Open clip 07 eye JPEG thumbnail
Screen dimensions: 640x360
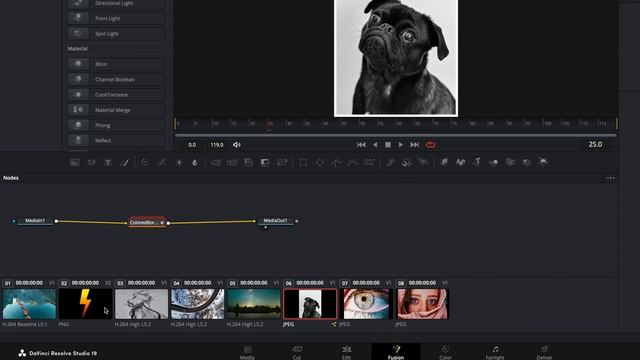(366, 304)
